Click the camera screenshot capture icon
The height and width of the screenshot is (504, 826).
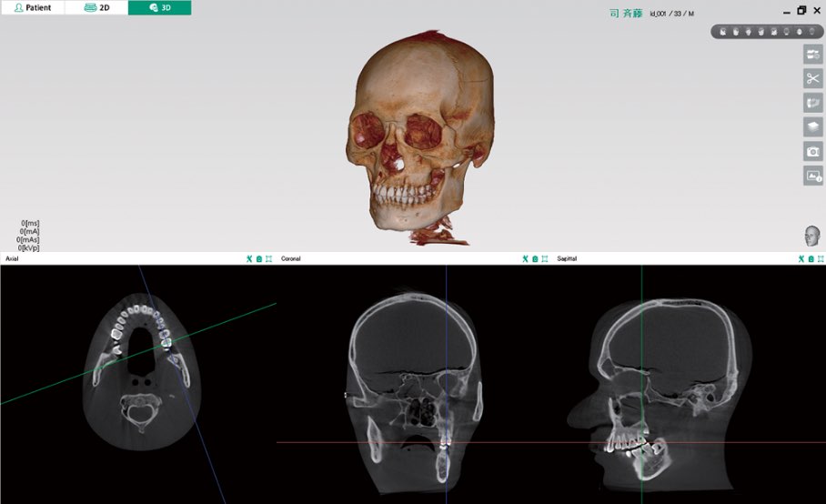812,152
